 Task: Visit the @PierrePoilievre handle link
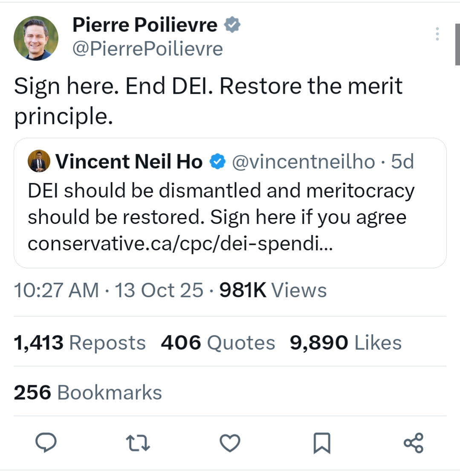pos(148,49)
